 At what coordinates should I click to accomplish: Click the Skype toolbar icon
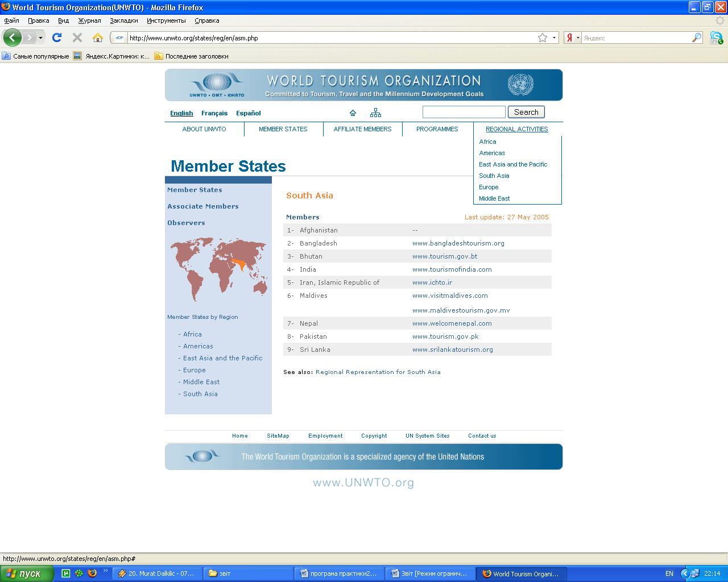(x=717, y=38)
